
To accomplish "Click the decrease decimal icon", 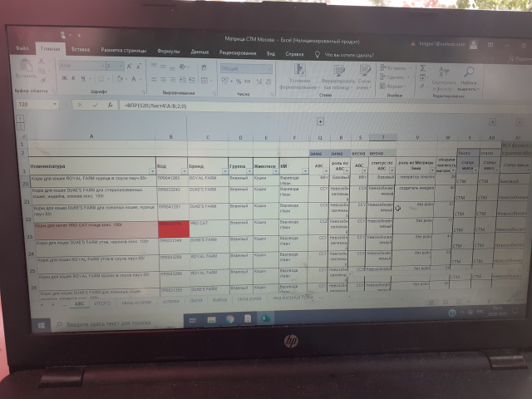I will 268,81.
